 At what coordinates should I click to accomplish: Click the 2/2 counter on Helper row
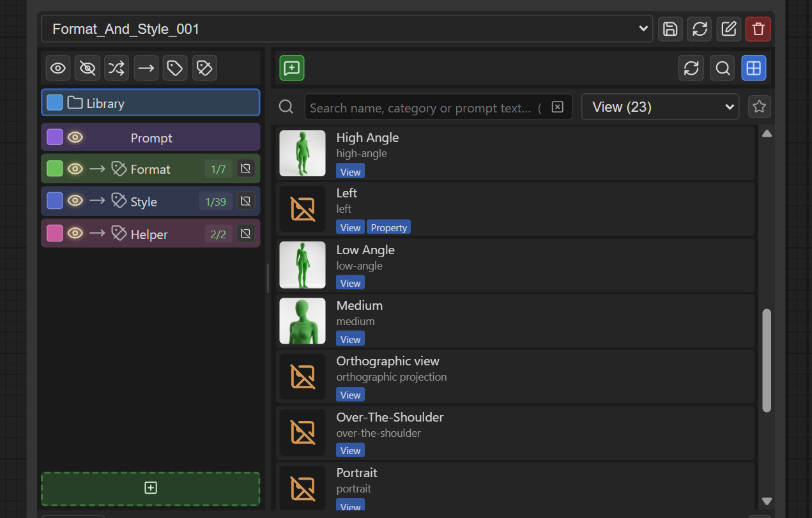tap(218, 234)
